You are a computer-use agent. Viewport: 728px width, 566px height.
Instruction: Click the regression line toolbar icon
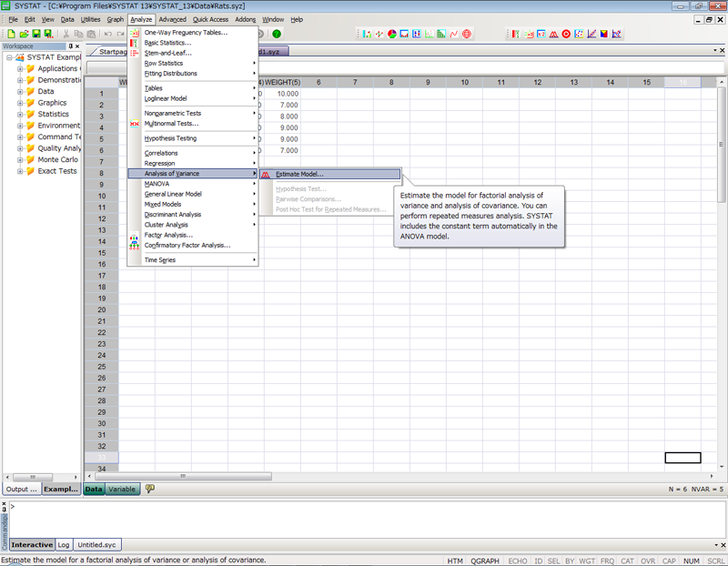point(591,34)
